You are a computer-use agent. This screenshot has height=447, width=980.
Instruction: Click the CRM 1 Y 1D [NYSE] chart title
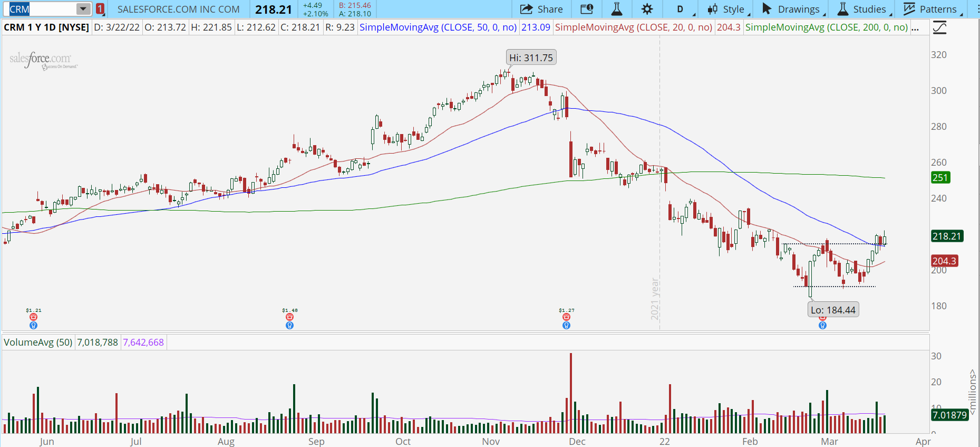click(x=46, y=27)
